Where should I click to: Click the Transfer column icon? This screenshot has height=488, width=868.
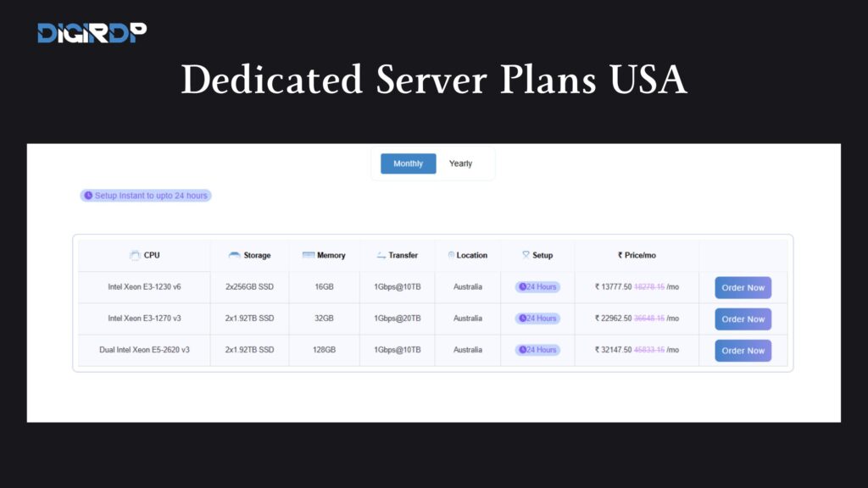click(381, 255)
